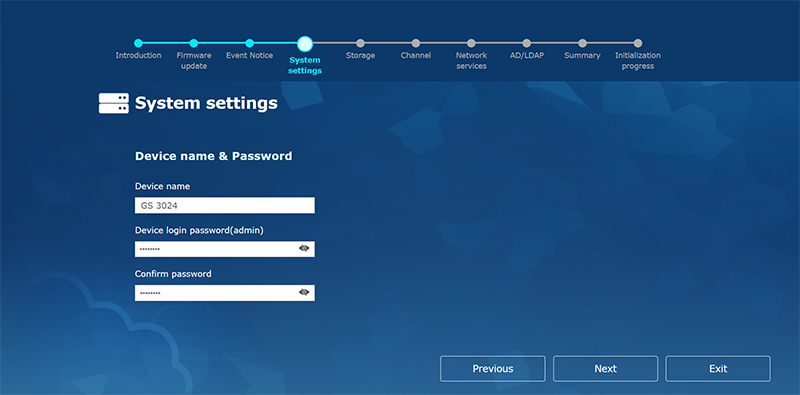Jump to the Storage step dot
The height and width of the screenshot is (395, 800).
coord(360,43)
